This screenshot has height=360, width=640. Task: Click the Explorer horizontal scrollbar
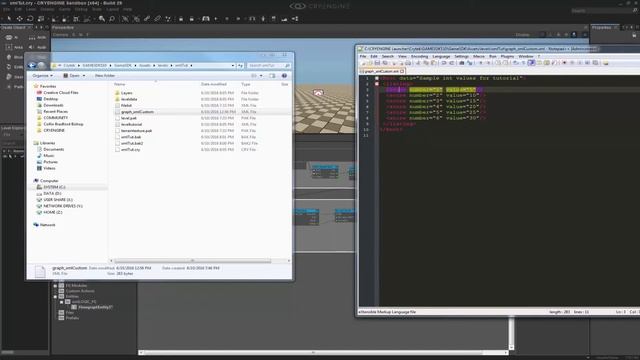[x=193, y=261]
